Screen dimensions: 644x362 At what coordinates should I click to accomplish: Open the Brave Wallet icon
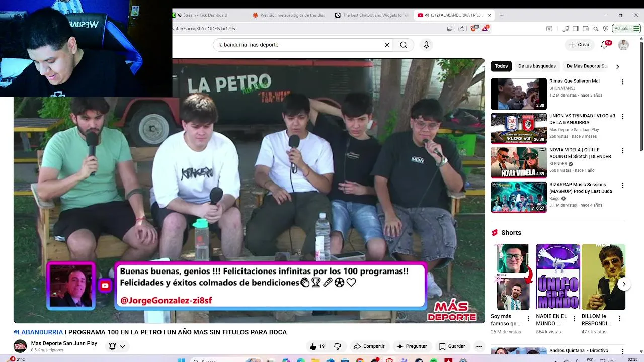(x=586, y=29)
